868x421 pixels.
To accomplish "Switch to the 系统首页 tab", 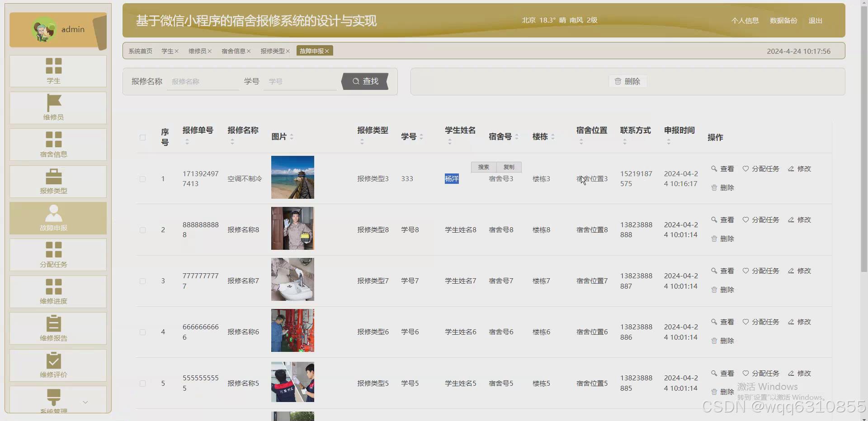I will [140, 51].
